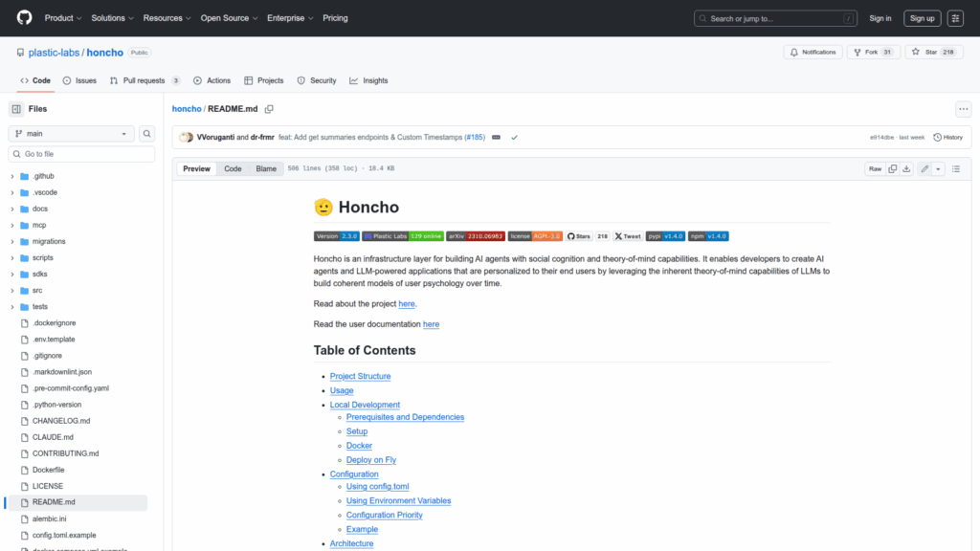Click the AGPL license badge
The width and height of the screenshot is (980, 551).
click(535, 236)
